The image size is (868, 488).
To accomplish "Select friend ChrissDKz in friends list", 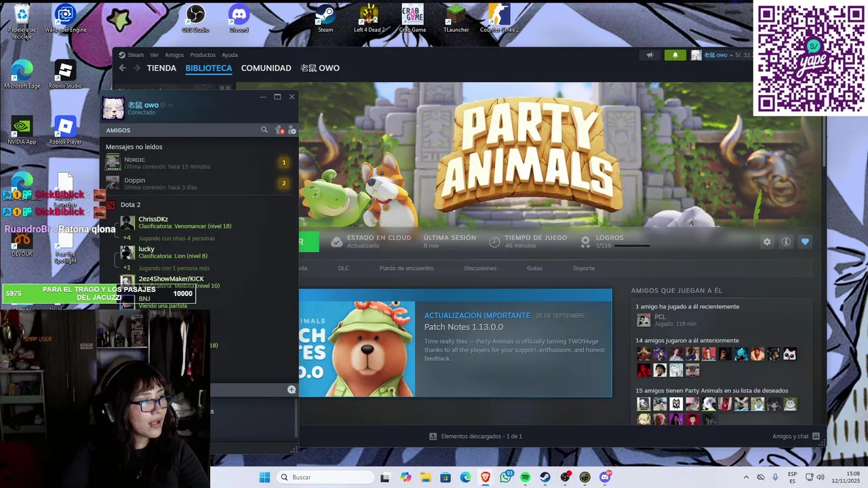I will click(x=153, y=219).
